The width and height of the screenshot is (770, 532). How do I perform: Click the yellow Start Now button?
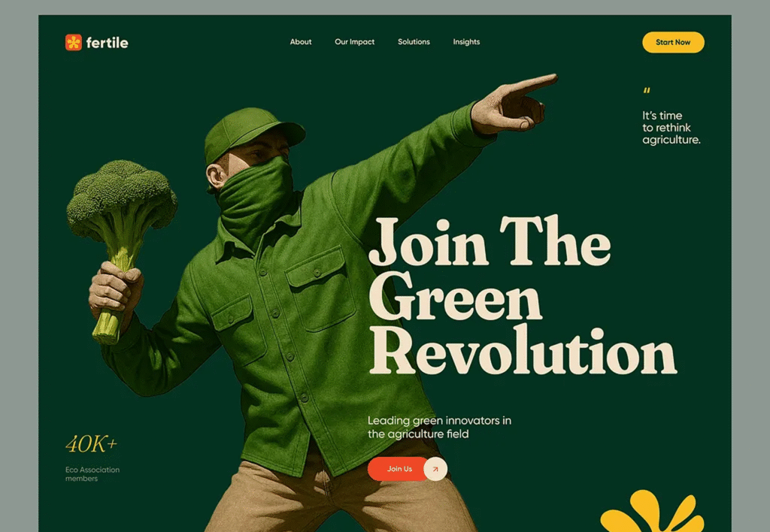click(673, 42)
